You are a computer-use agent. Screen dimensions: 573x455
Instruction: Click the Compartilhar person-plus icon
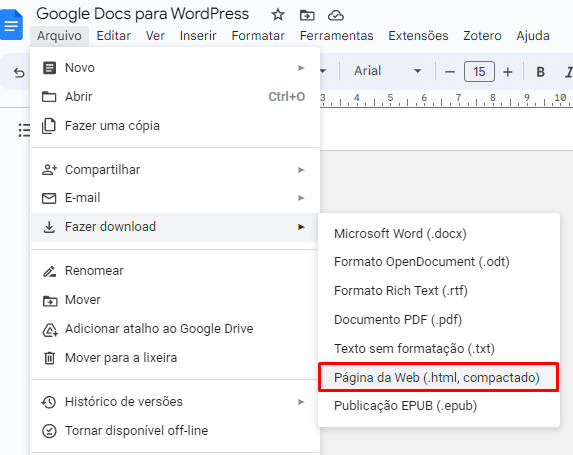coord(50,170)
